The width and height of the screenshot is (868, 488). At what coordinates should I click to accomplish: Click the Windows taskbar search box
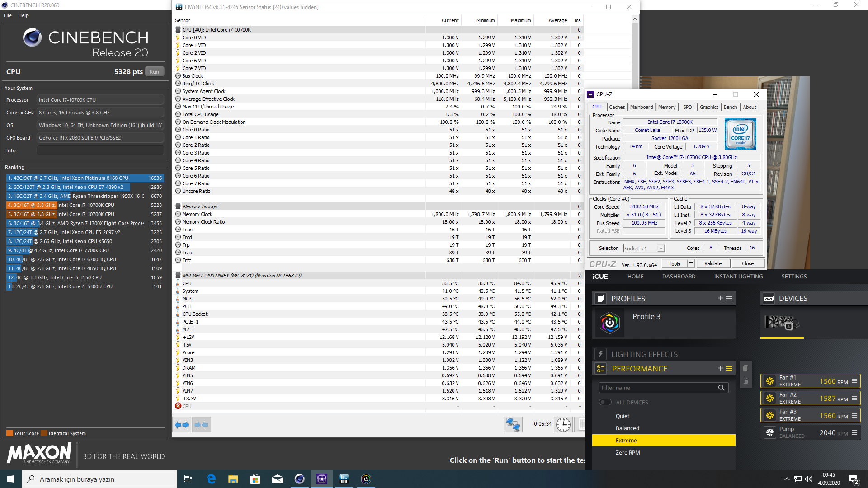[99, 479]
